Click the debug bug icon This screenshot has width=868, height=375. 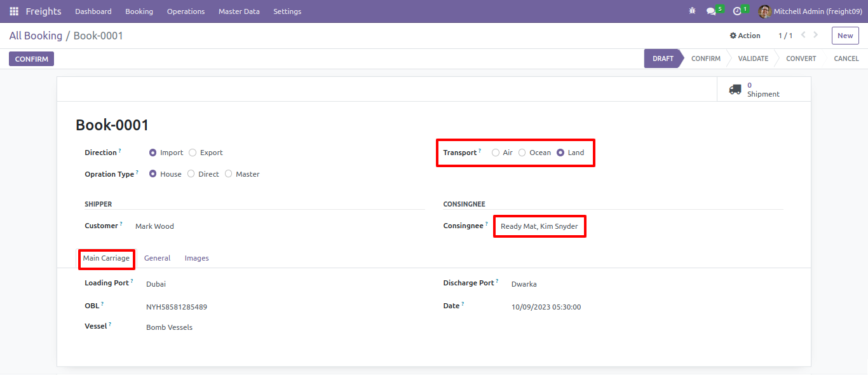[x=692, y=11]
